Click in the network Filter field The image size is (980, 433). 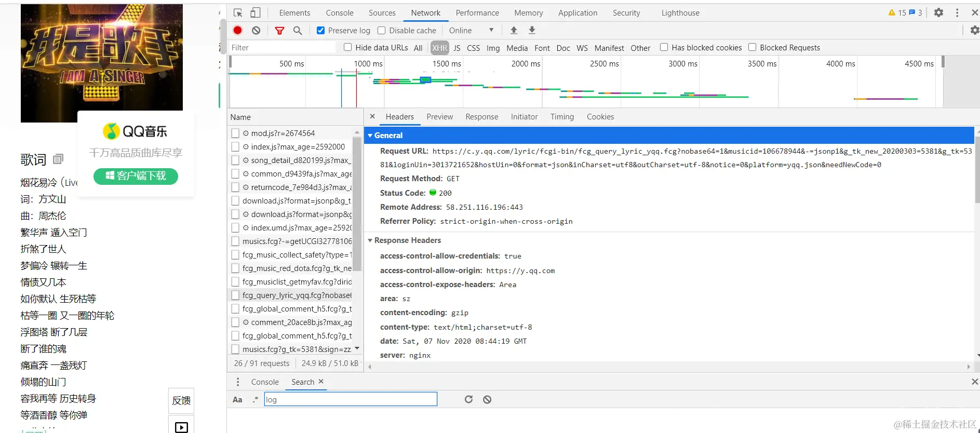282,47
